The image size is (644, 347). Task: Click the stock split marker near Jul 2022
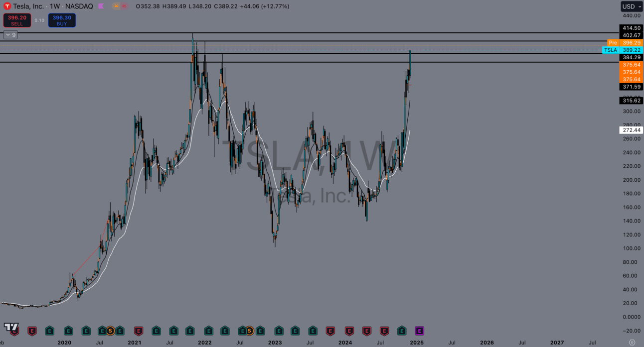249,331
